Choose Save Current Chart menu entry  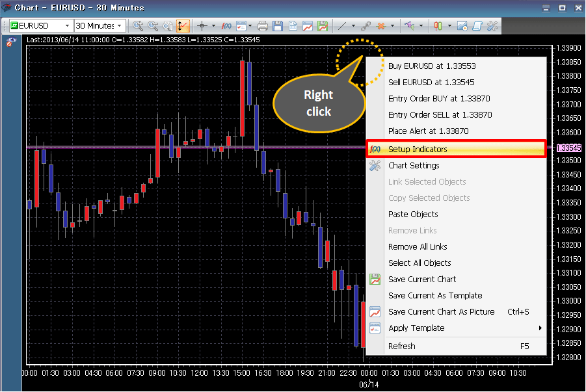457,280
